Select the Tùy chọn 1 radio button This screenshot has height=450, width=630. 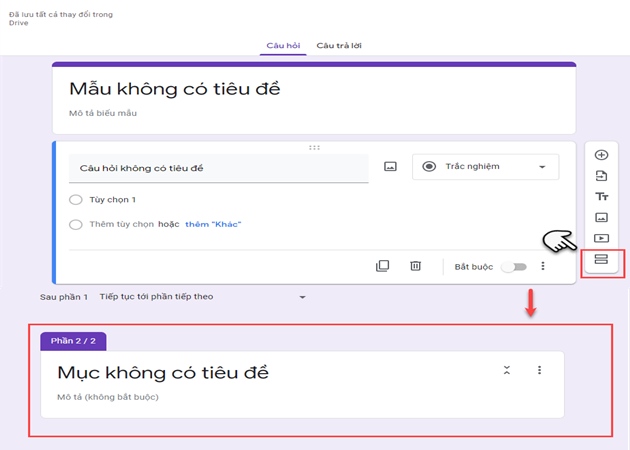(x=76, y=200)
